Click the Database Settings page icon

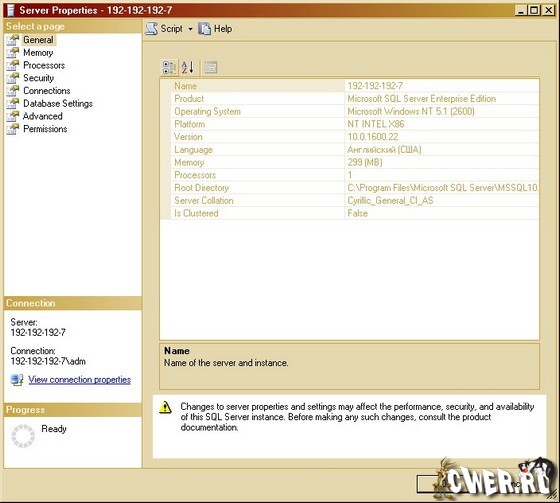[13, 104]
